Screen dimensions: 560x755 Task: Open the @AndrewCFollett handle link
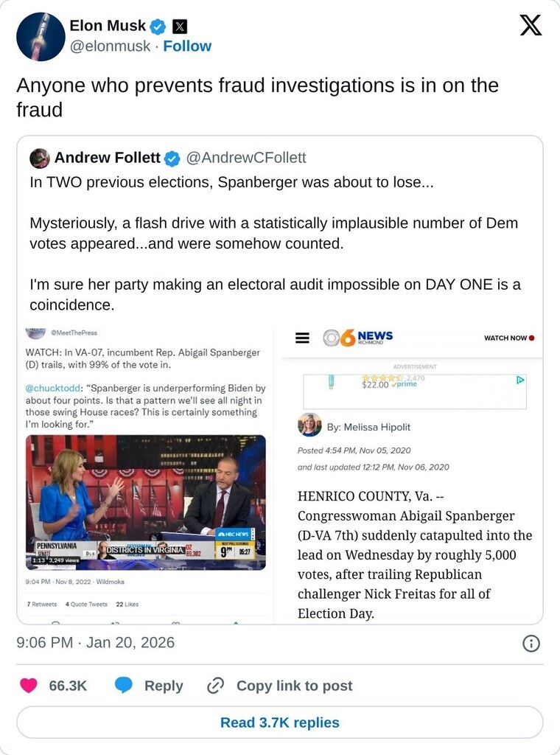[245, 159]
